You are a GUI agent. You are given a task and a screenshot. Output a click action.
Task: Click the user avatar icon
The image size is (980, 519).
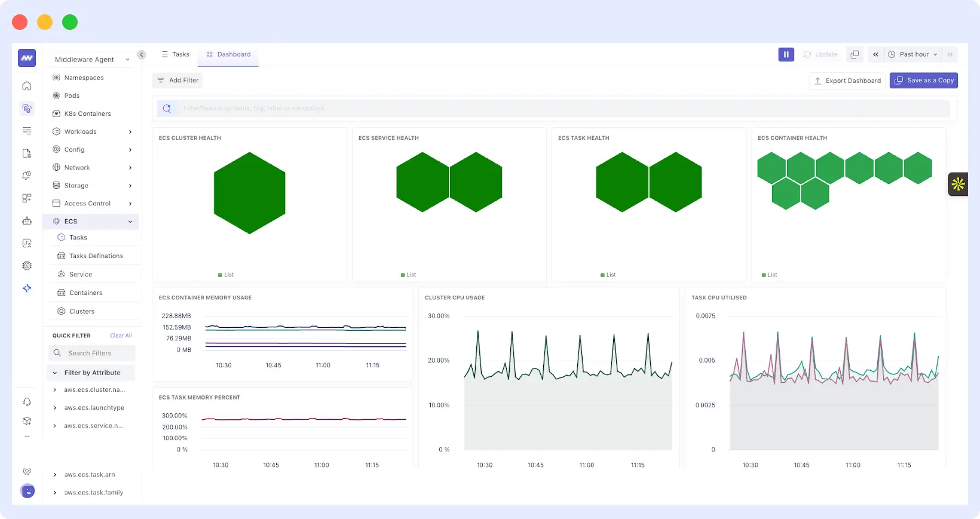(27, 491)
